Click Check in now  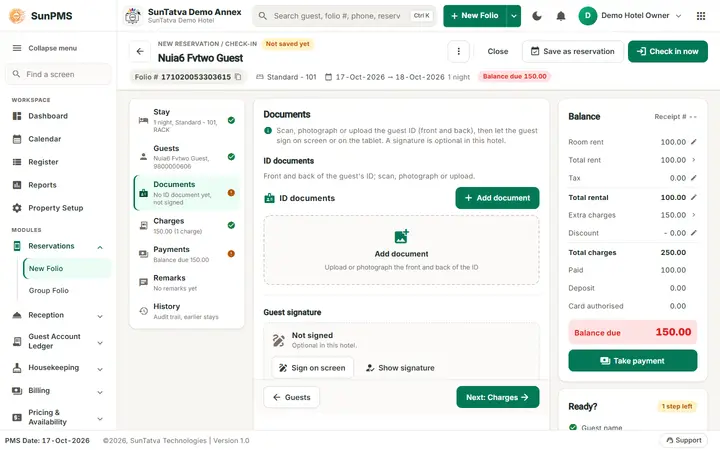pyautogui.click(x=668, y=51)
